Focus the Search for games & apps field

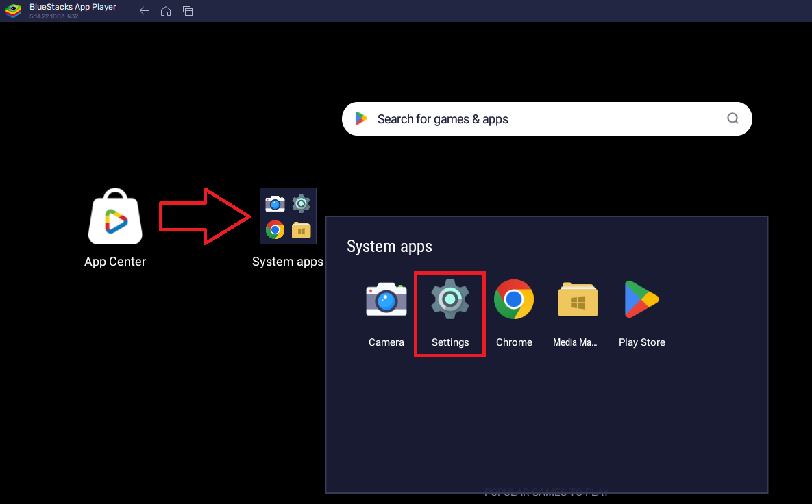[547, 119]
